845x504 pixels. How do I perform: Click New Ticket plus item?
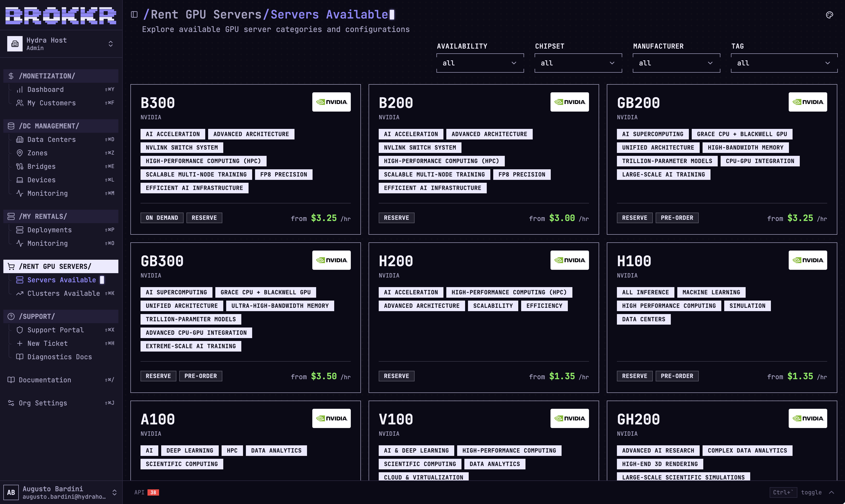pyautogui.click(x=47, y=343)
